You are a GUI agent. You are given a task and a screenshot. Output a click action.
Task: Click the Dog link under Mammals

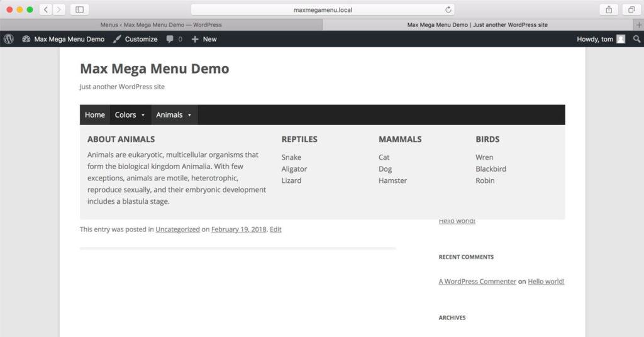[x=385, y=168]
